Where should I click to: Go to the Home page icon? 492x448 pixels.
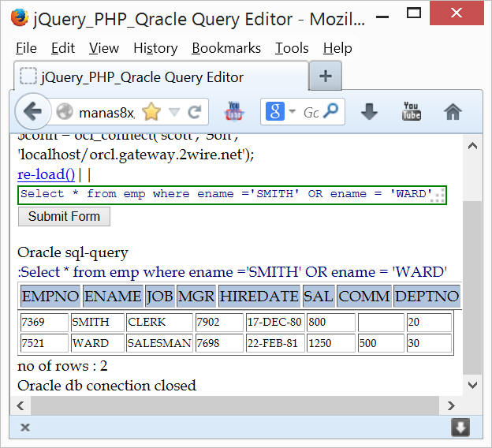453,112
